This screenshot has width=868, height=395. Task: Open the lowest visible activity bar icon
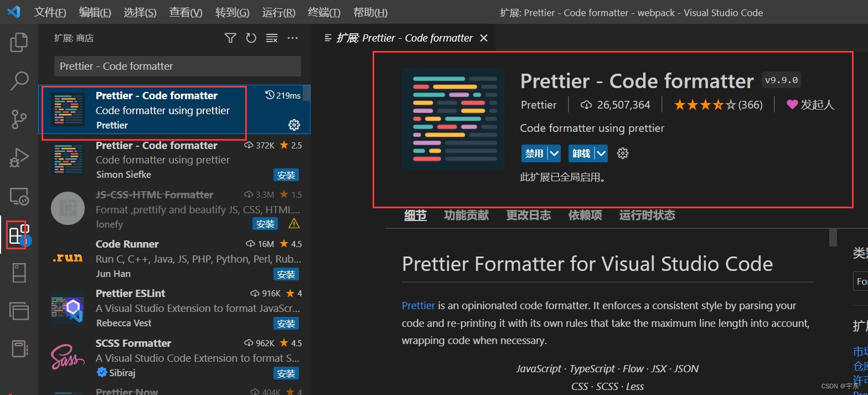click(x=19, y=349)
